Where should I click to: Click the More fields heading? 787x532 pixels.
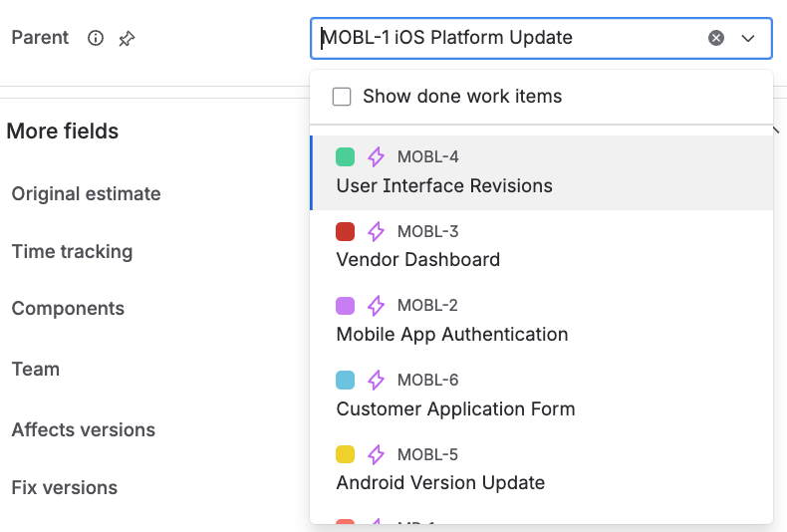pyautogui.click(x=62, y=131)
